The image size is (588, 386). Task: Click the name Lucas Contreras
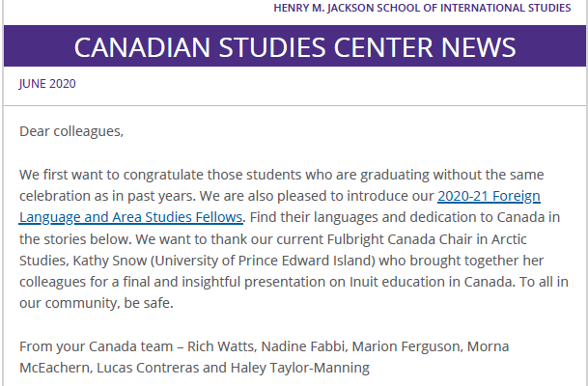146,368
